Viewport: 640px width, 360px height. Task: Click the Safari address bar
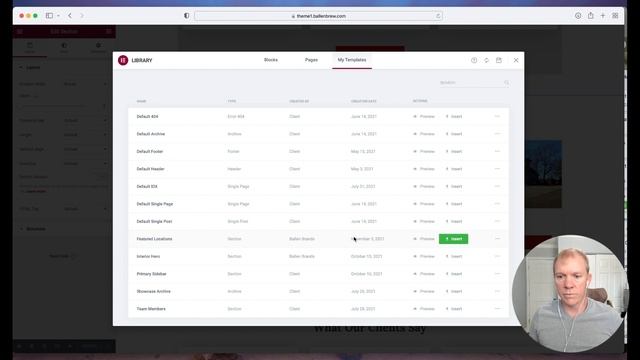point(318,16)
